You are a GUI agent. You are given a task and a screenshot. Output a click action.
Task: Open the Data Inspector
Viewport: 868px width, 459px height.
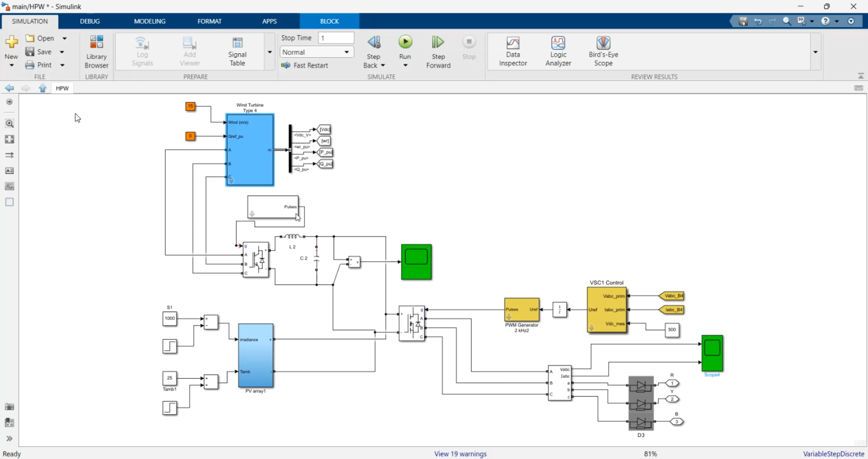click(x=513, y=51)
